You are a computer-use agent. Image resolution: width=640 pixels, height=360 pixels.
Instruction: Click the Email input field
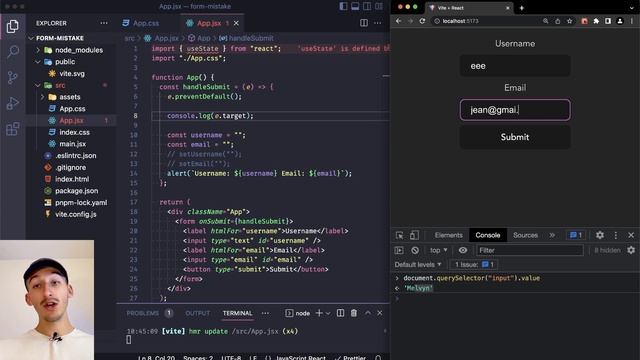[x=515, y=110]
